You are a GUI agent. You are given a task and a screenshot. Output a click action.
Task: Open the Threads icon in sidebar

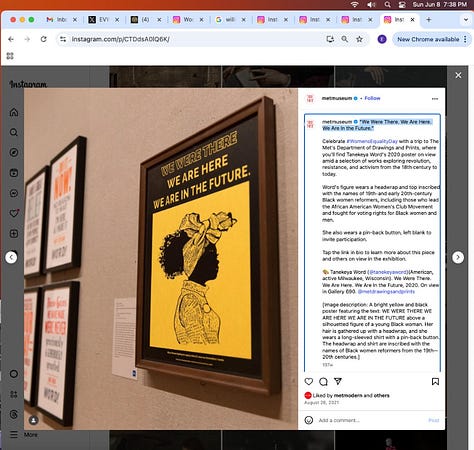tap(14, 414)
